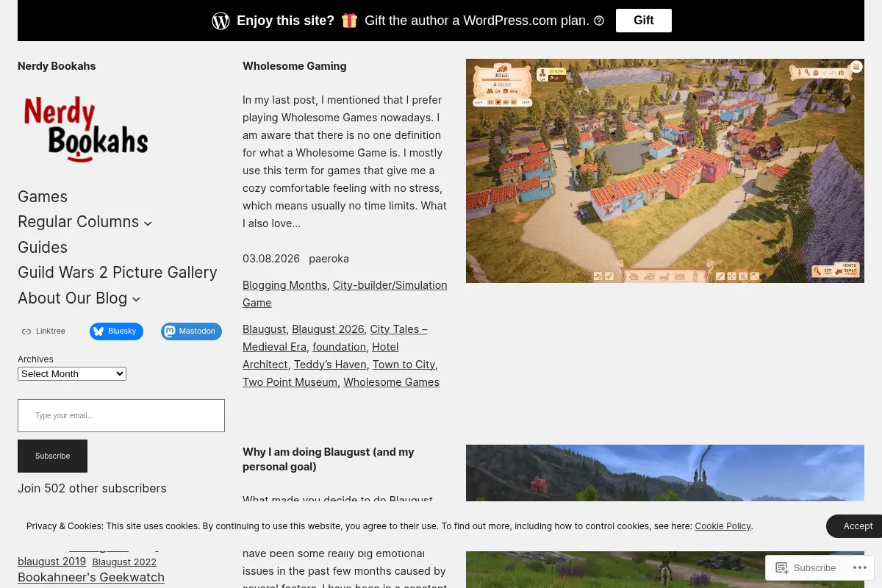The image size is (882, 588).
Task: Click the Gift button in the banner
Action: [644, 21]
